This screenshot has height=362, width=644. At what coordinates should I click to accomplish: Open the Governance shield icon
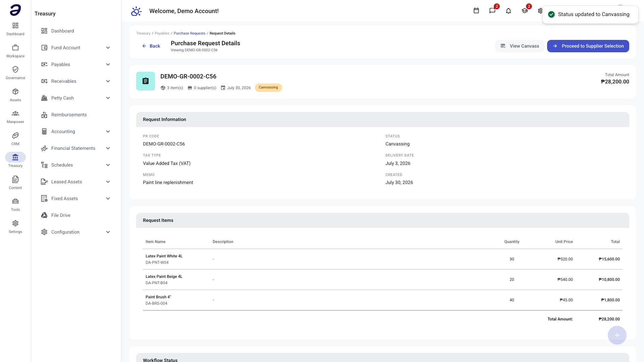(15, 69)
